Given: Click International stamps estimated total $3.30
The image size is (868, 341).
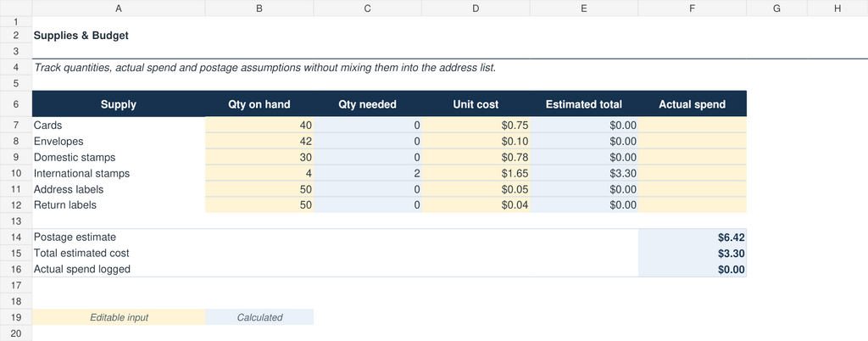Looking at the screenshot, I should click(x=584, y=173).
